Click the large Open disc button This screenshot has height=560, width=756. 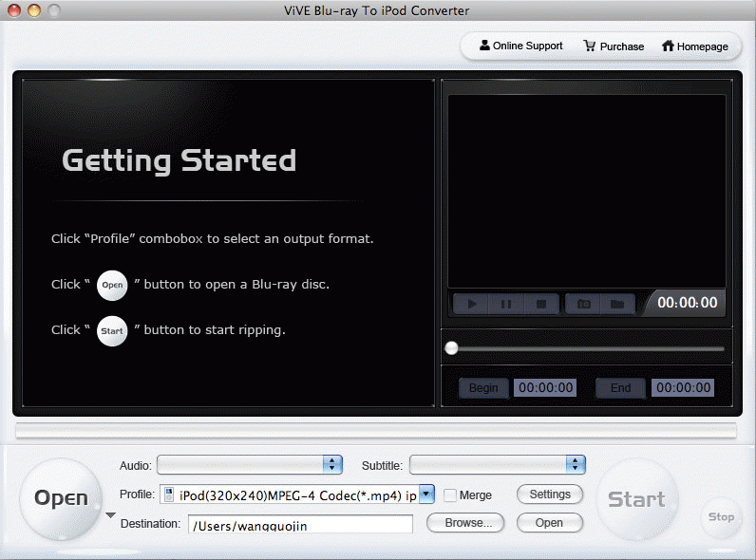point(61,498)
